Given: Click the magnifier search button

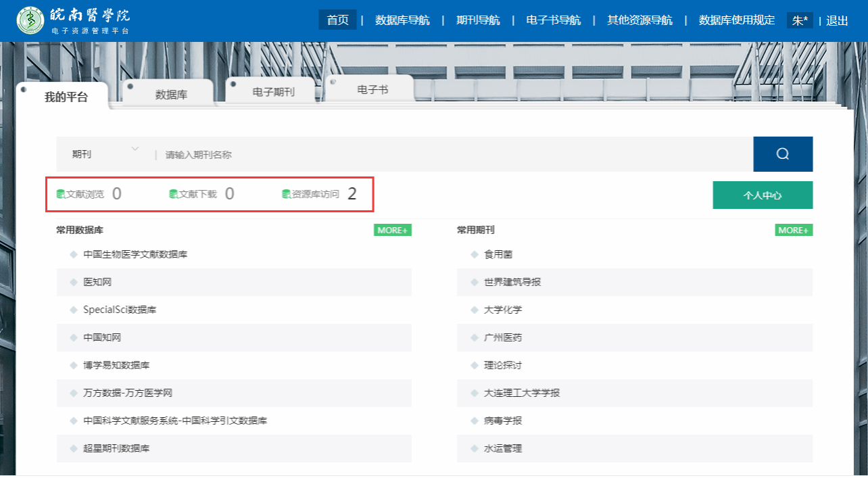Looking at the screenshot, I should click(x=783, y=154).
